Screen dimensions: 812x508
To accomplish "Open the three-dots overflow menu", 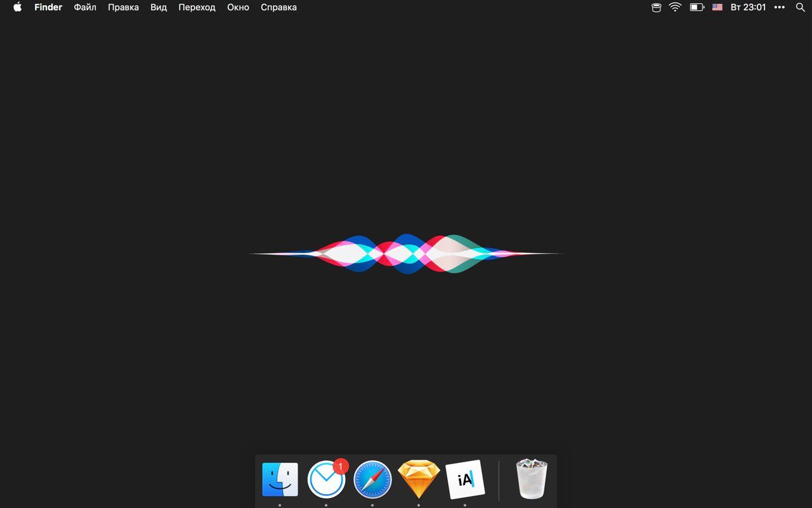I will coord(780,8).
